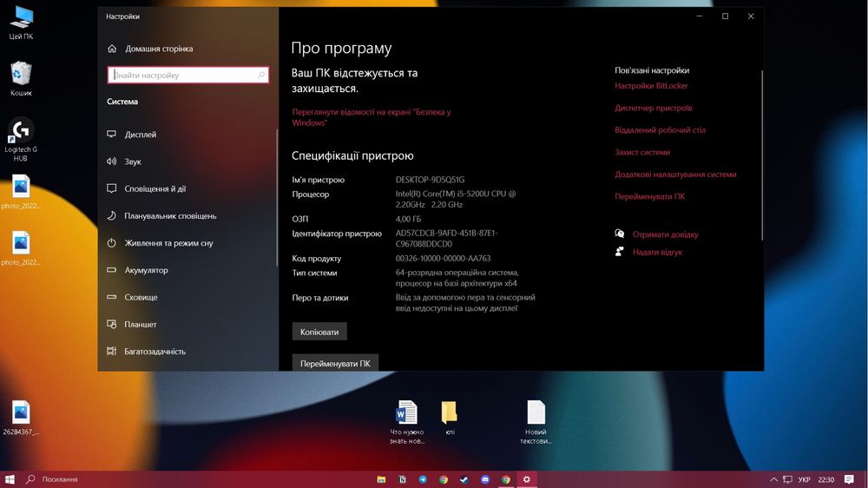This screenshot has width=868, height=488.
Task: Open Отримати довідку link text
Action: click(x=666, y=234)
